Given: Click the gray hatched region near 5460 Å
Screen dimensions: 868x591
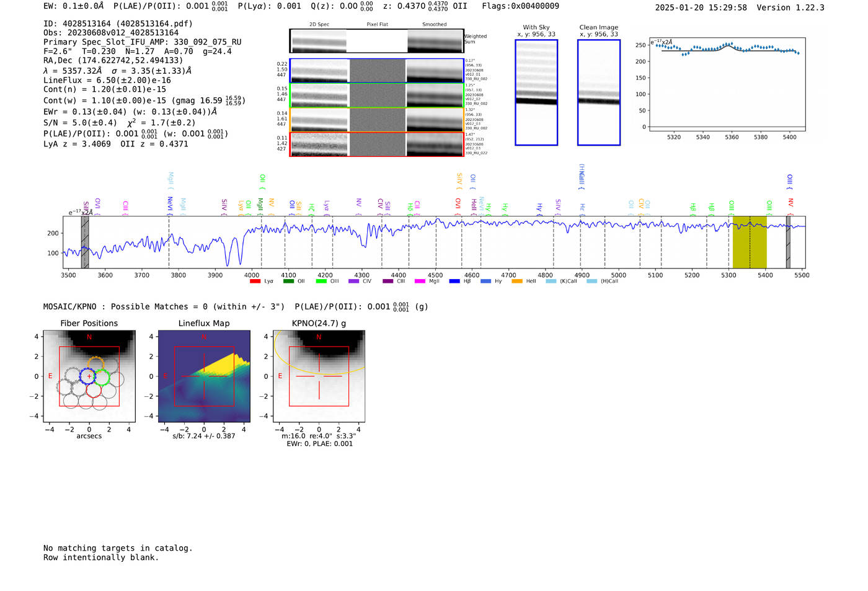Looking at the screenshot, I should (x=788, y=242).
